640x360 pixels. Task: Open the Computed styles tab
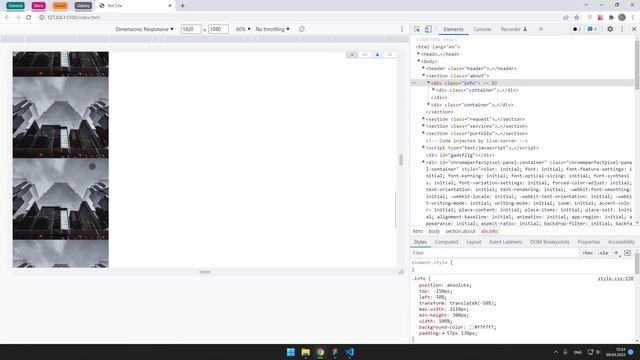pyautogui.click(x=446, y=242)
